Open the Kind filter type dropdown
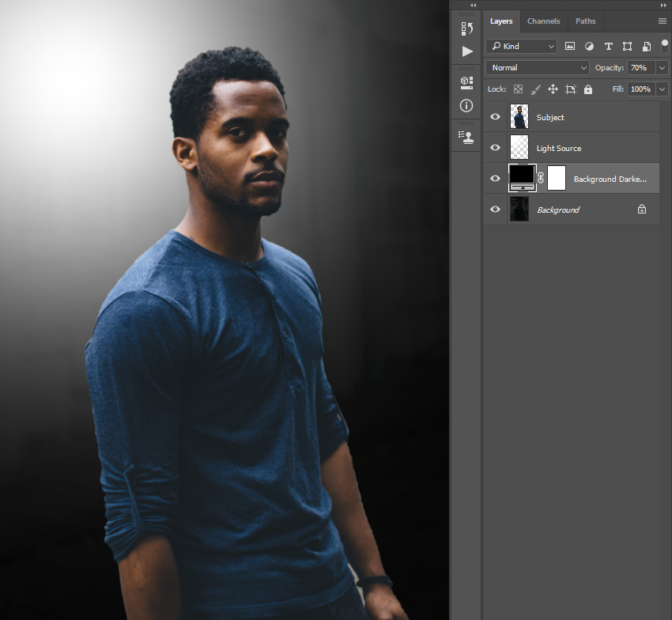 coord(522,47)
